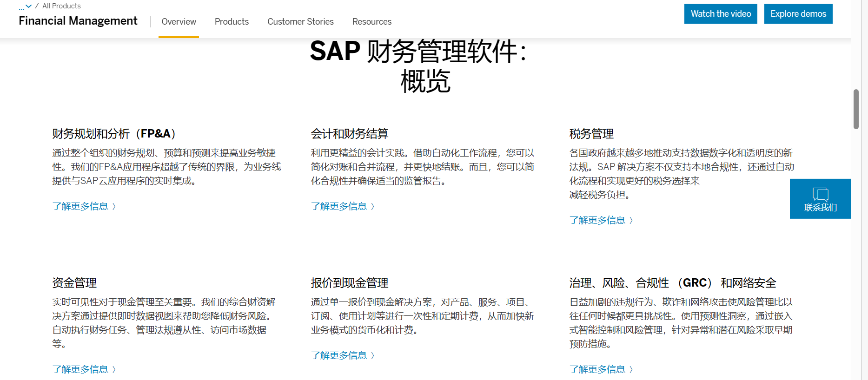
Task: Click the 治理、风险、合规性（GRC）和网络安全 heading
Action: coord(673,283)
